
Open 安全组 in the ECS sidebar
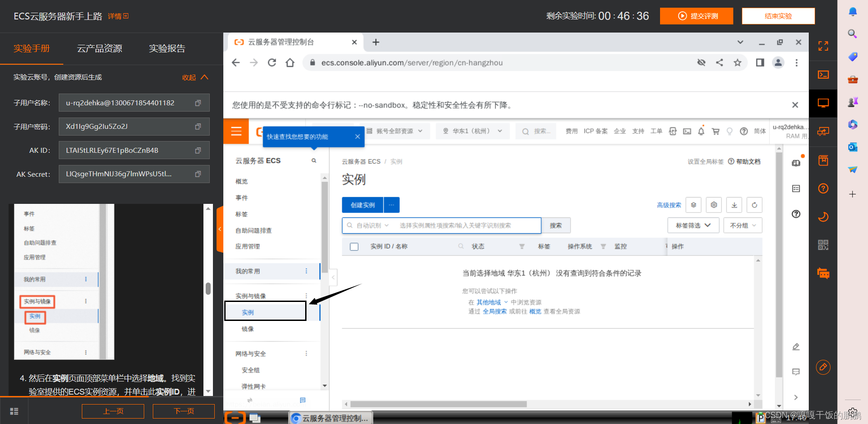pyautogui.click(x=250, y=370)
